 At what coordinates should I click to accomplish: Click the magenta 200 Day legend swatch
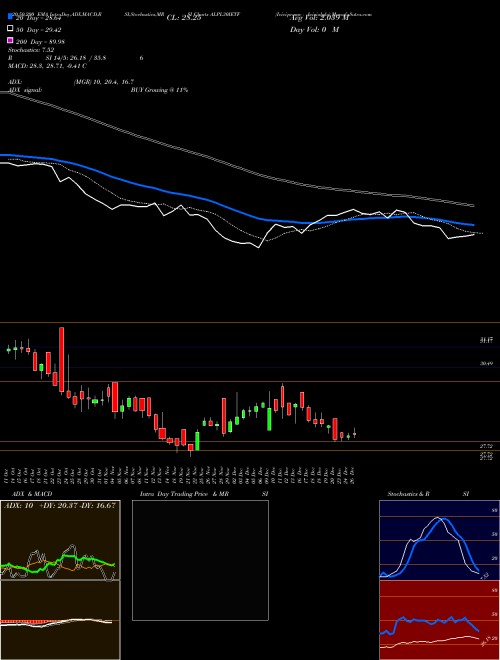point(10,40)
